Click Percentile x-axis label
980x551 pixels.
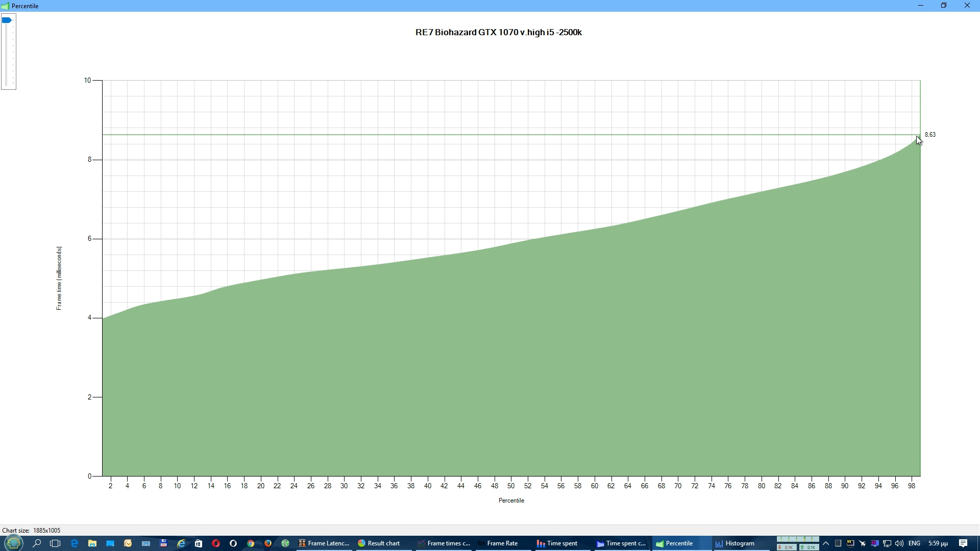(511, 500)
